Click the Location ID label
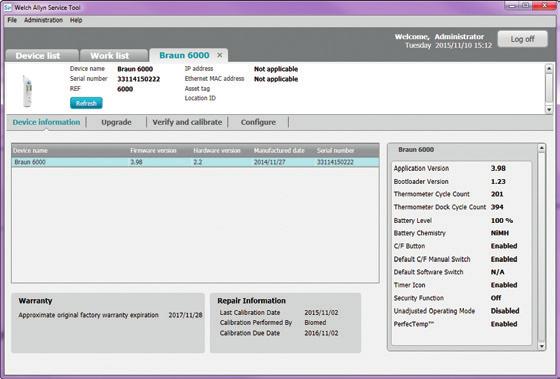This screenshot has width=560, height=379. pos(200,98)
